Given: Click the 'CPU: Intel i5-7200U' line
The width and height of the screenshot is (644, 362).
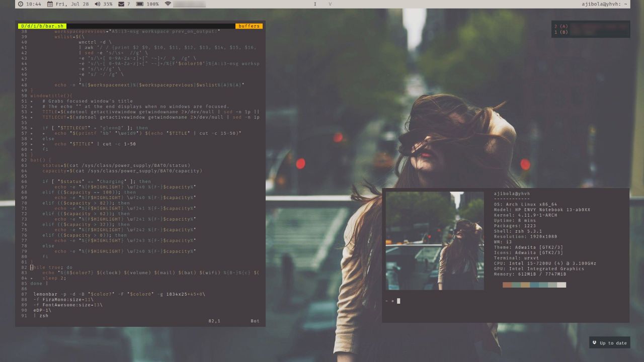Looking at the screenshot, I should [x=545, y=263].
